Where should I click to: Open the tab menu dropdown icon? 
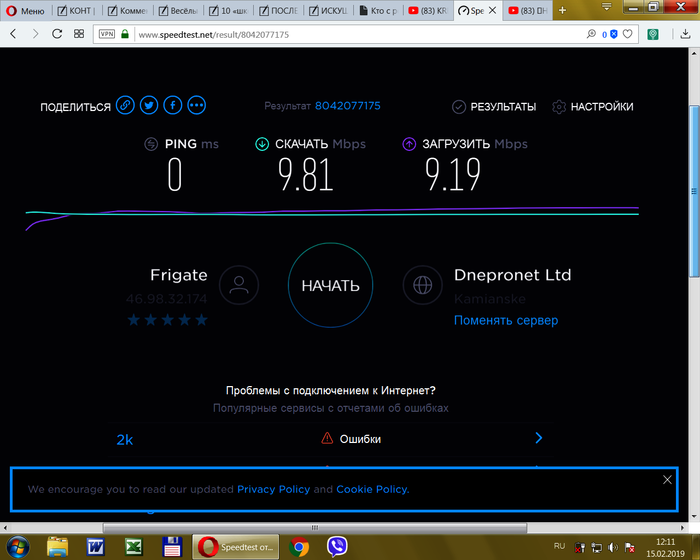(x=606, y=7)
